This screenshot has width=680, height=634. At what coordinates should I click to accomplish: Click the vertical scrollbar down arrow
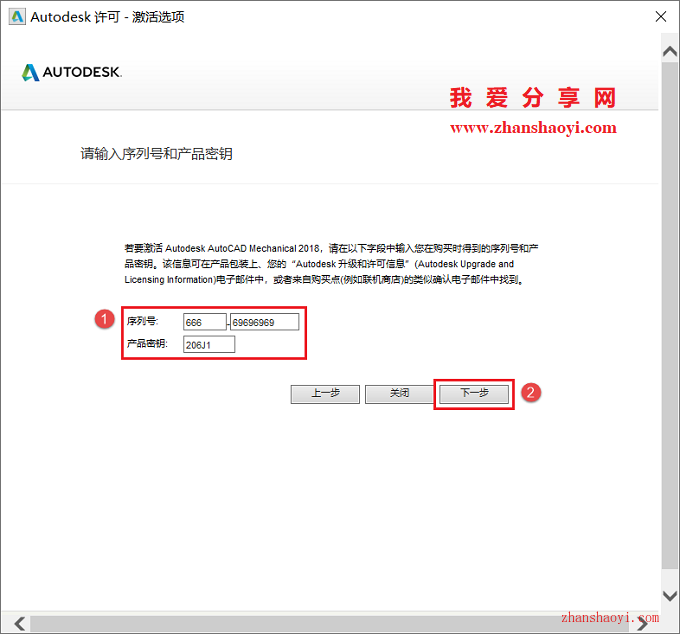point(670,596)
